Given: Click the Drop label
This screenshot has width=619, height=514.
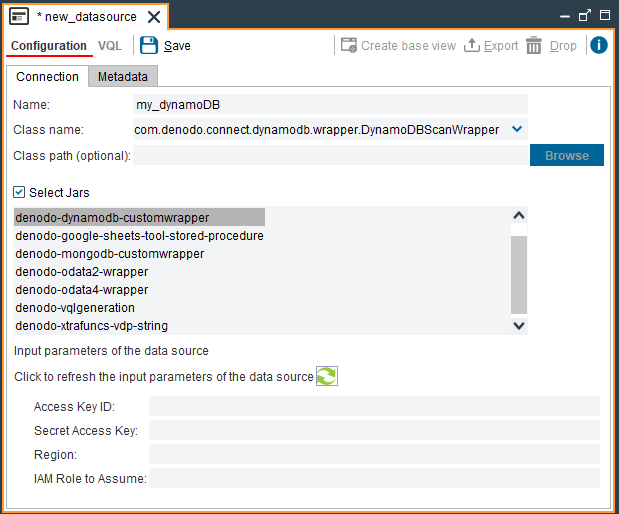Looking at the screenshot, I should tap(563, 46).
